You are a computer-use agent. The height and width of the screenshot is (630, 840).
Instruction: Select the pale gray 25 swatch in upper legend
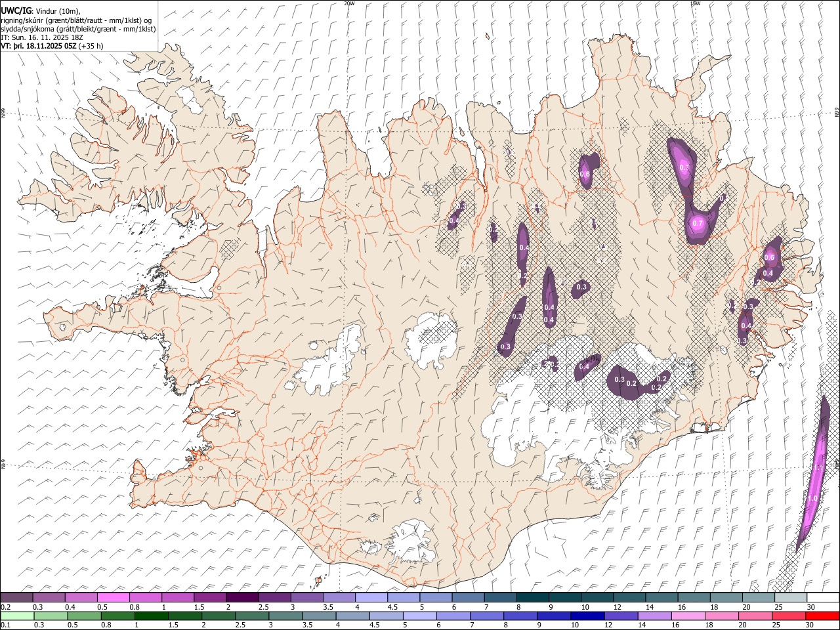coord(791,598)
